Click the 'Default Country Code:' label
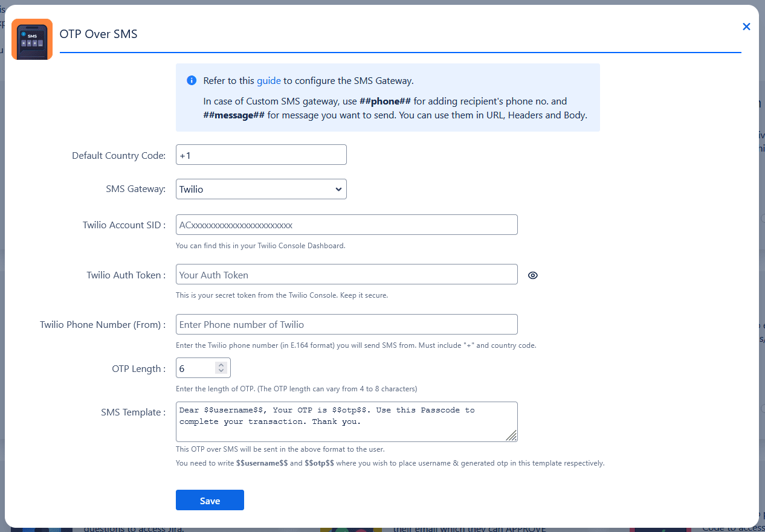The width and height of the screenshot is (765, 532). [118, 155]
